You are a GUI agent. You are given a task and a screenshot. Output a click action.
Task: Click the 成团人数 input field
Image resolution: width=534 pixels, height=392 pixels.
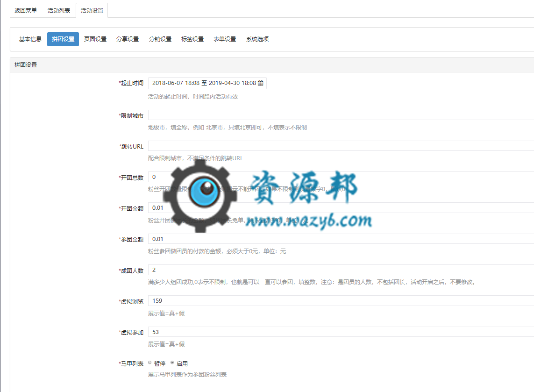341,270
